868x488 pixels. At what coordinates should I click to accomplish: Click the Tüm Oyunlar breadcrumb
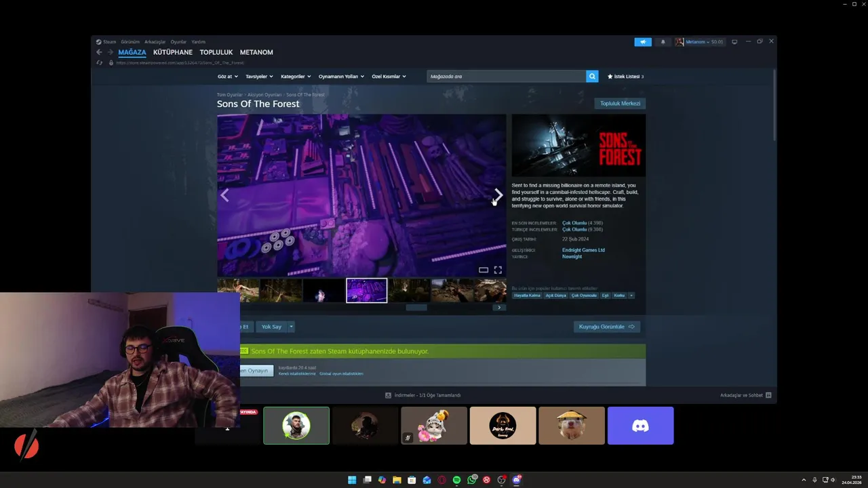click(229, 95)
